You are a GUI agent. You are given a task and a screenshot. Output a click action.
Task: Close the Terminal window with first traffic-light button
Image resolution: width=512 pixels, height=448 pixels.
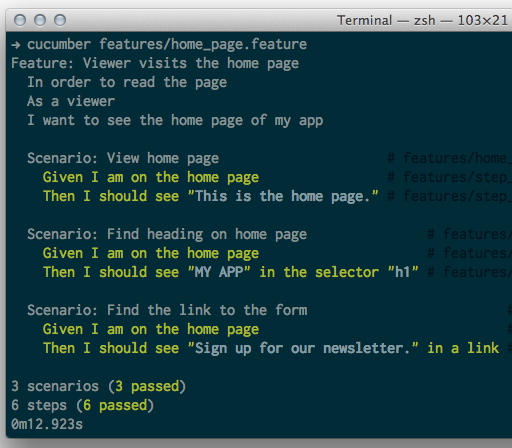pyautogui.click(x=20, y=20)
